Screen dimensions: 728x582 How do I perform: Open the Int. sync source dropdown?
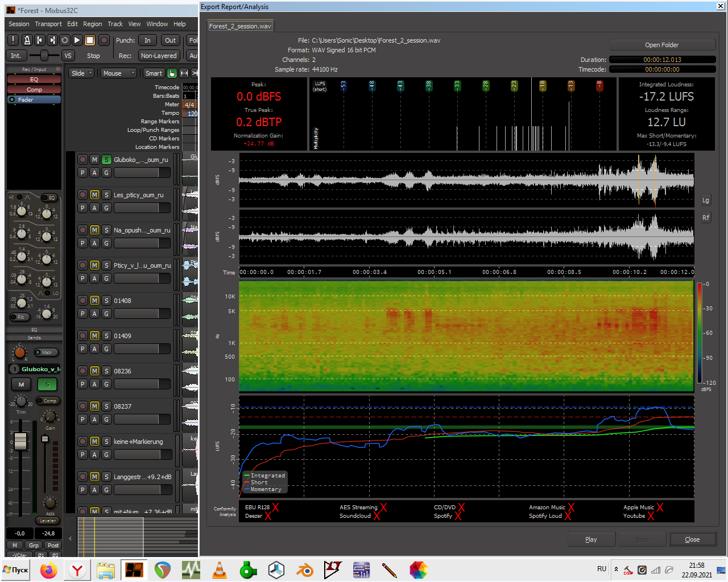coord(16,56)
